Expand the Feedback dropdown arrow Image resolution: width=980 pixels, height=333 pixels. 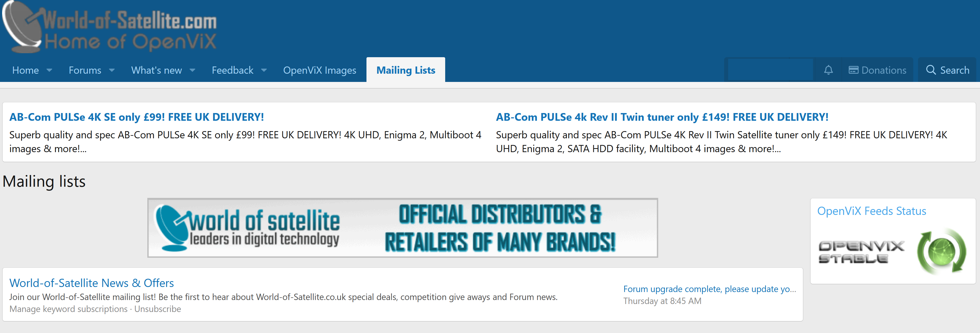[x=264, y=70]
